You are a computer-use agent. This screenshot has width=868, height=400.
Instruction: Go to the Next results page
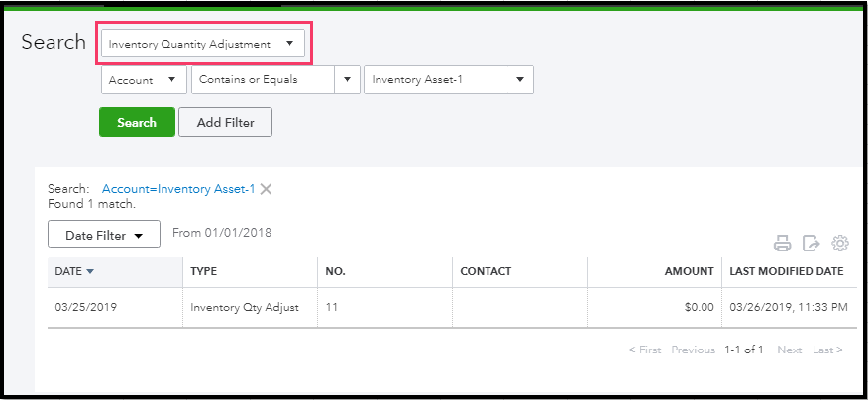(x=789, y=350)
